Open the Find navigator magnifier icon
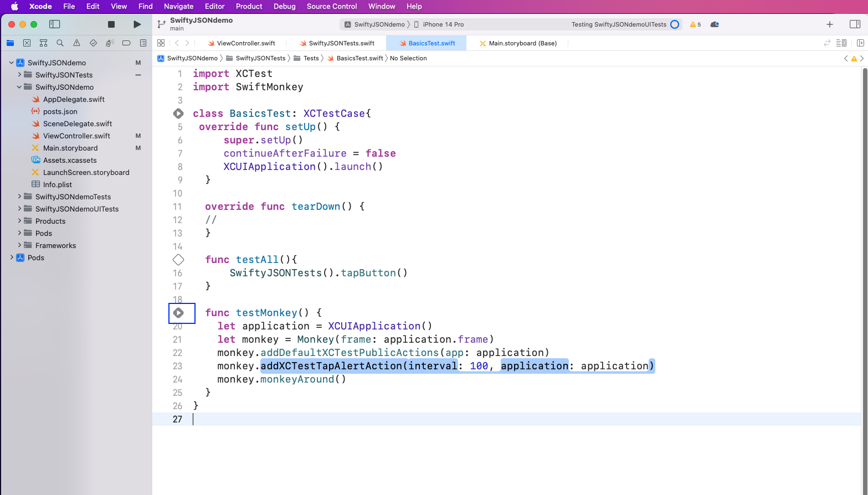 [x=60, y=43]
